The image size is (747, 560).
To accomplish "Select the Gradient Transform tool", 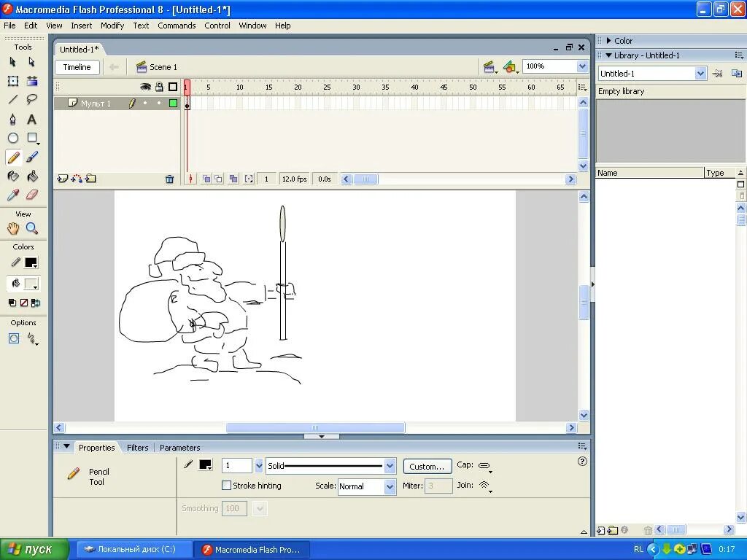I will tap(32, 81).
